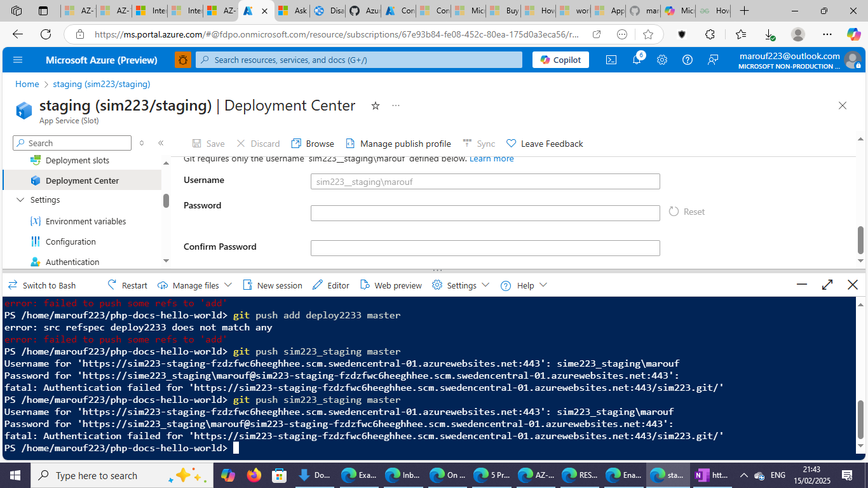The image size is (868, 488).
Task: Open Deployment slots in sidebar
Action: [x=78, y=160]
